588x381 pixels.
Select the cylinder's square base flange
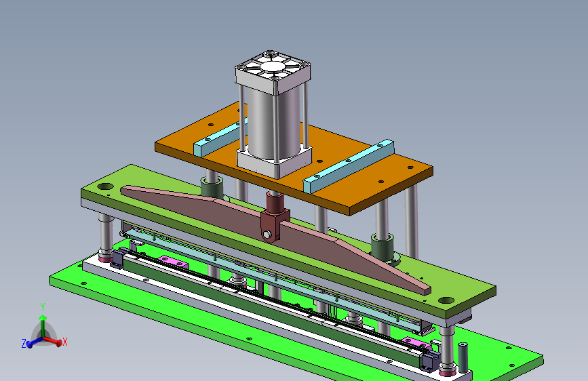(275, 163)
